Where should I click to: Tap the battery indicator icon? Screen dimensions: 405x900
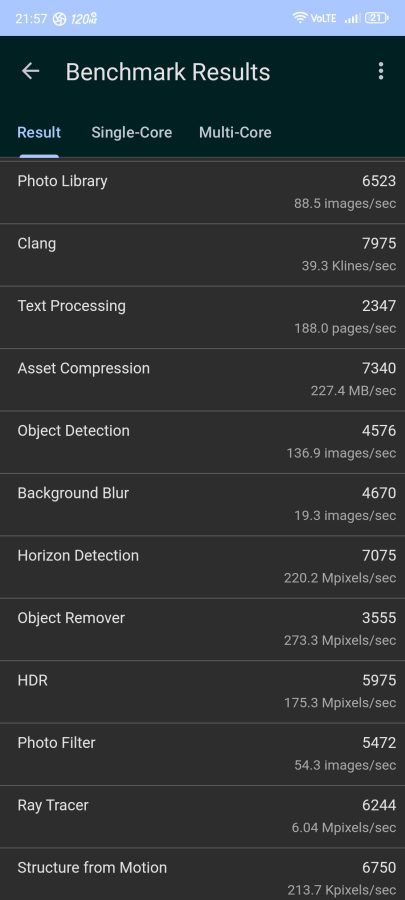pyautogui.click(x=376, y=18)
